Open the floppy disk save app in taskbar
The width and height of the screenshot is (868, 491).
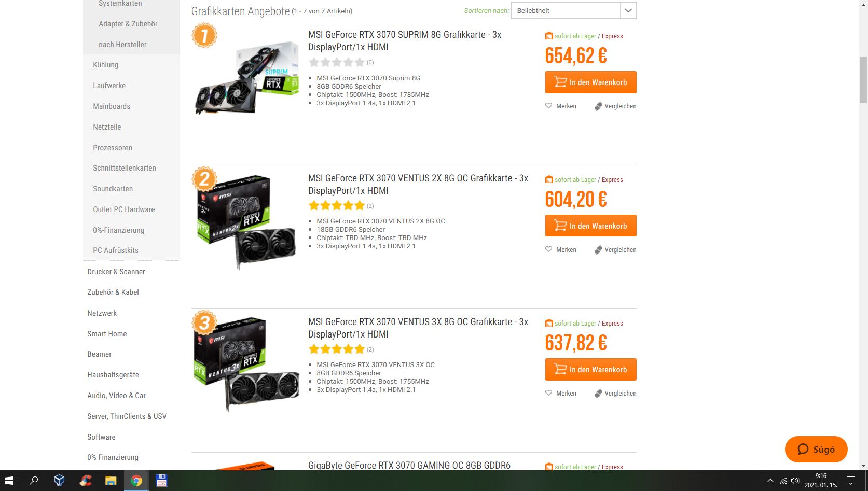[162, 481]
